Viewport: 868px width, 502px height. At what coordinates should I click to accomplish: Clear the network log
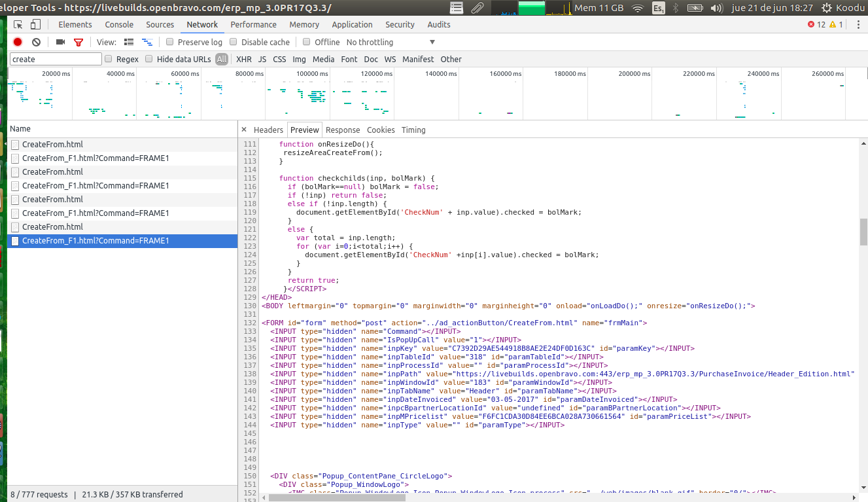pyautogui.click(x=36, y=42)
